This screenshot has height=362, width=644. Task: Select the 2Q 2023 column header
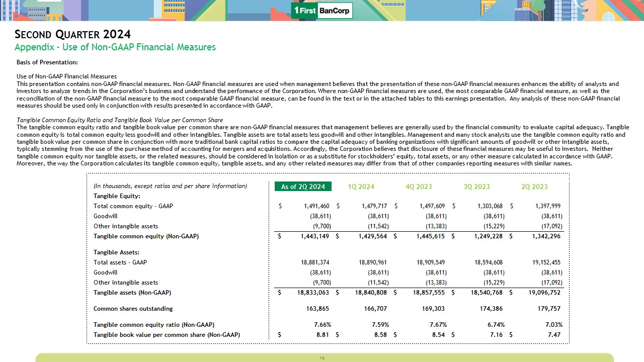tap(534, 187)
